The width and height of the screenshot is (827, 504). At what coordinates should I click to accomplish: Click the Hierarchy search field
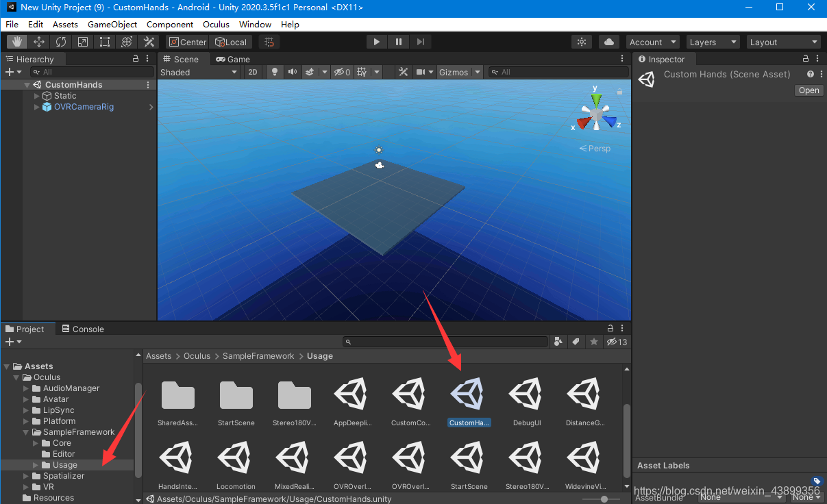92,72
